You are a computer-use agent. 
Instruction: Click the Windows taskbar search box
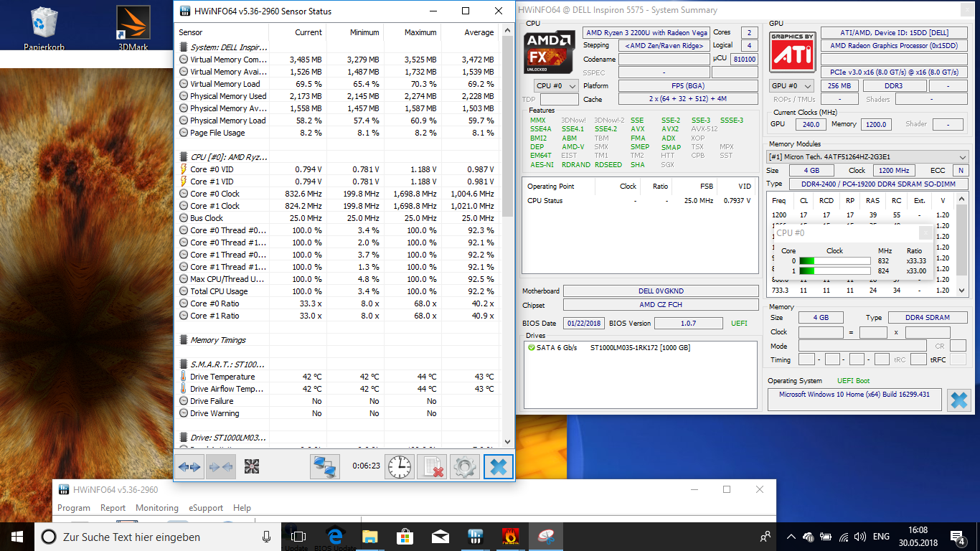[151, 537]
